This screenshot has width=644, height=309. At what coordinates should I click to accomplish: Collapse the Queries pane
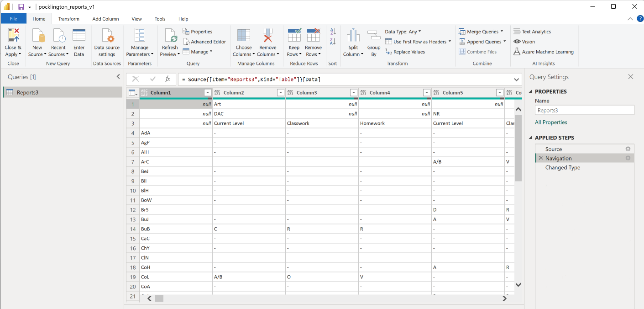118,77
